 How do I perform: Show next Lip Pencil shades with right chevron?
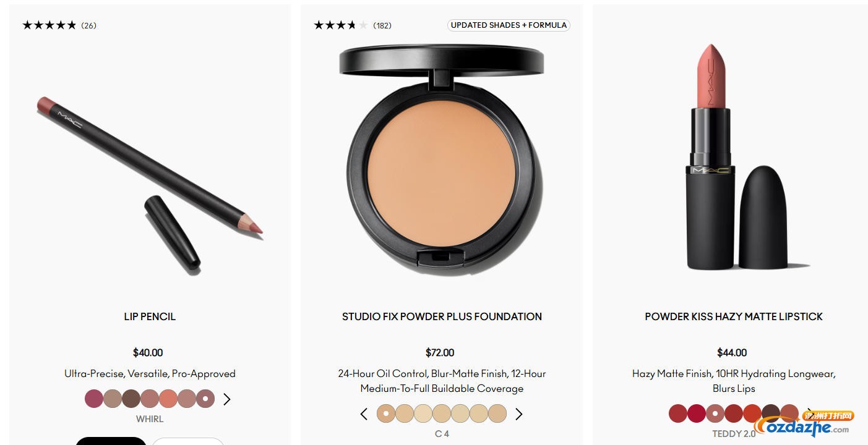[226, 399]
